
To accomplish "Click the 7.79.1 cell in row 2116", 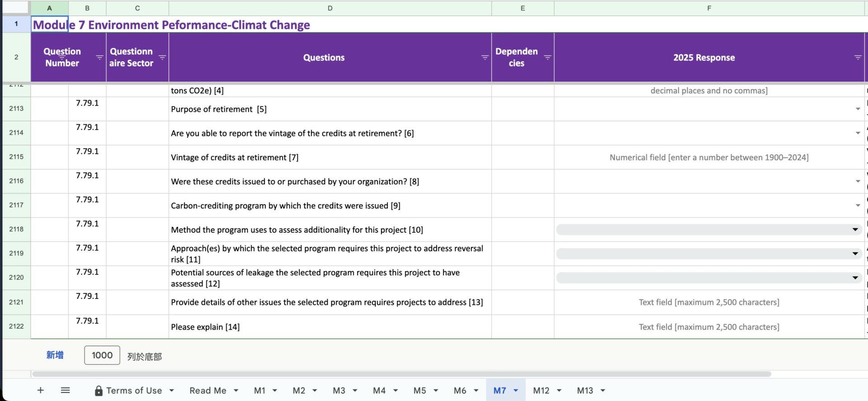I will pyautogui.click(x=87, y=181).
